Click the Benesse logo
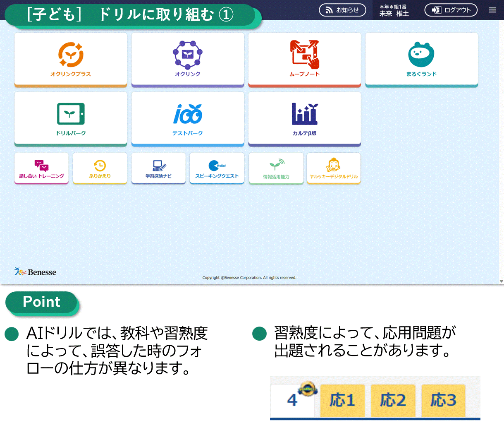Image resolution: width=504 pixels, height=447 pixels. coord(35,272)
